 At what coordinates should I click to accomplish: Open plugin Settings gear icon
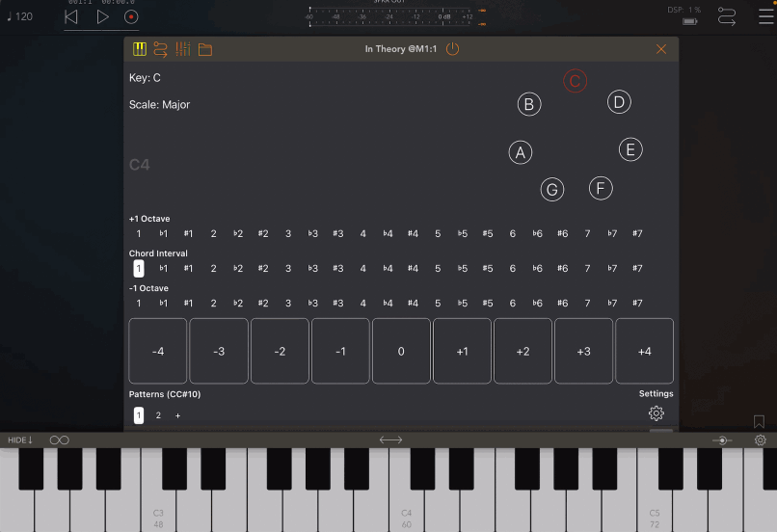click(656, 413)
